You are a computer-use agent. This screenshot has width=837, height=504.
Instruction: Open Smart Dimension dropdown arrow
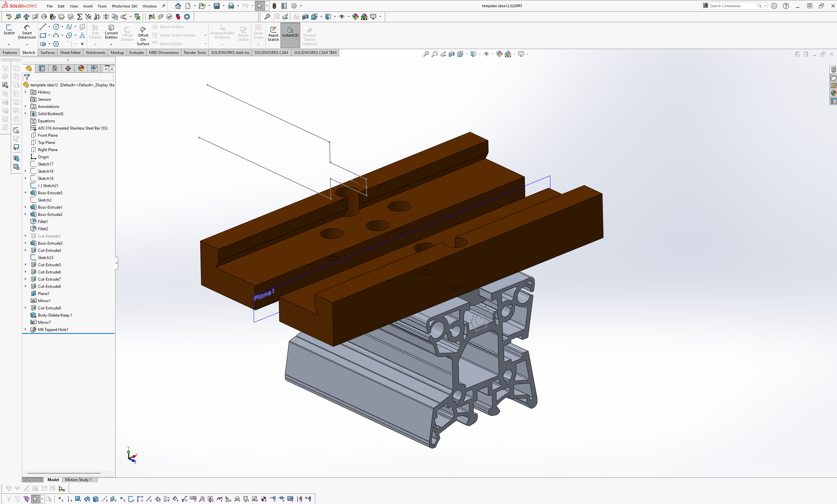tap(27, 44)
